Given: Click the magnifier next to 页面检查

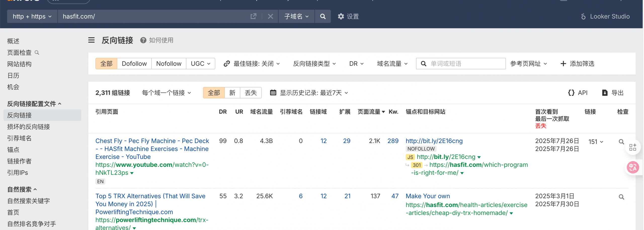Looking at the screenshot, I should tap(37, 53).
